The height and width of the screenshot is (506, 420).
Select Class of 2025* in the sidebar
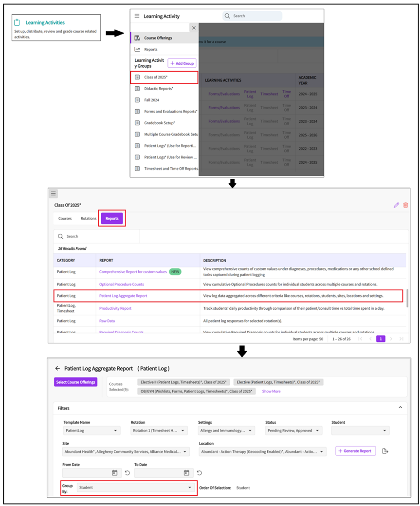(x=164, y=77)
